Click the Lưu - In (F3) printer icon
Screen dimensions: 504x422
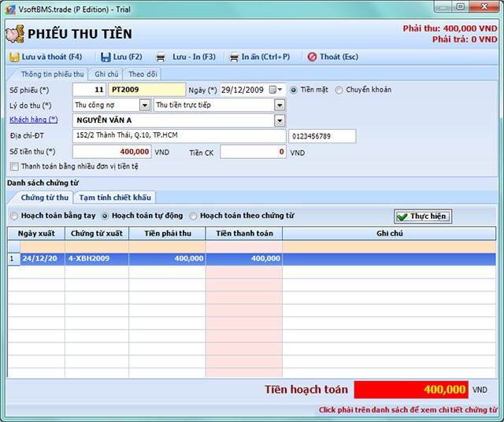tap(161, 57)
